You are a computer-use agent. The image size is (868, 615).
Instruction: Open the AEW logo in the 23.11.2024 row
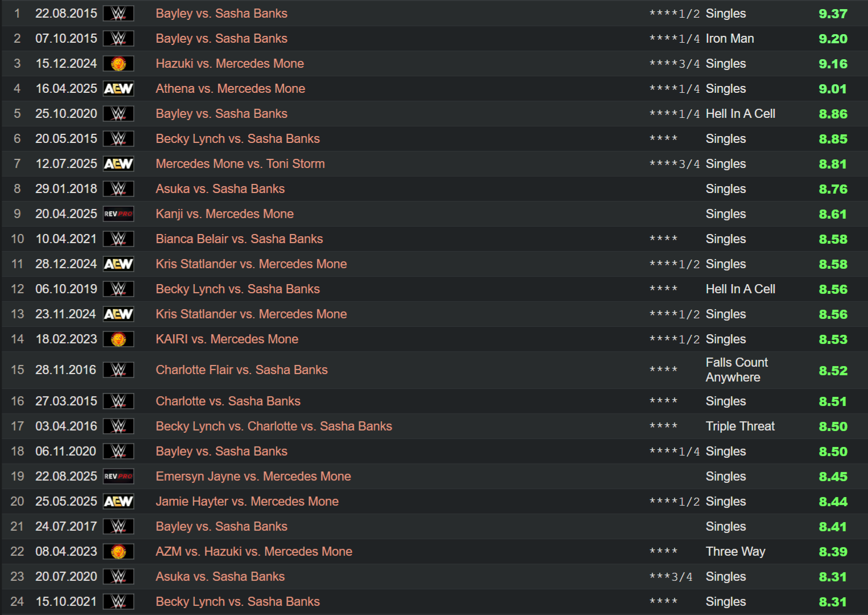118,314
